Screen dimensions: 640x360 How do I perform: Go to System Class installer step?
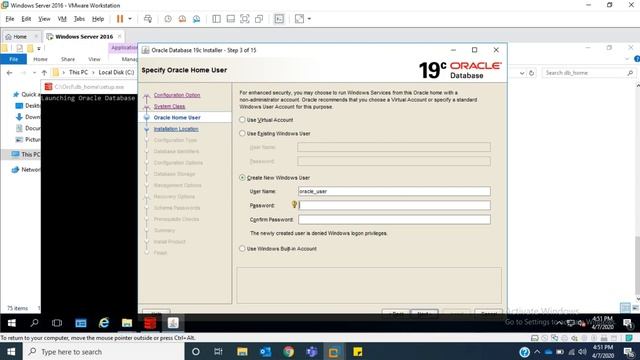coord(169,106)
